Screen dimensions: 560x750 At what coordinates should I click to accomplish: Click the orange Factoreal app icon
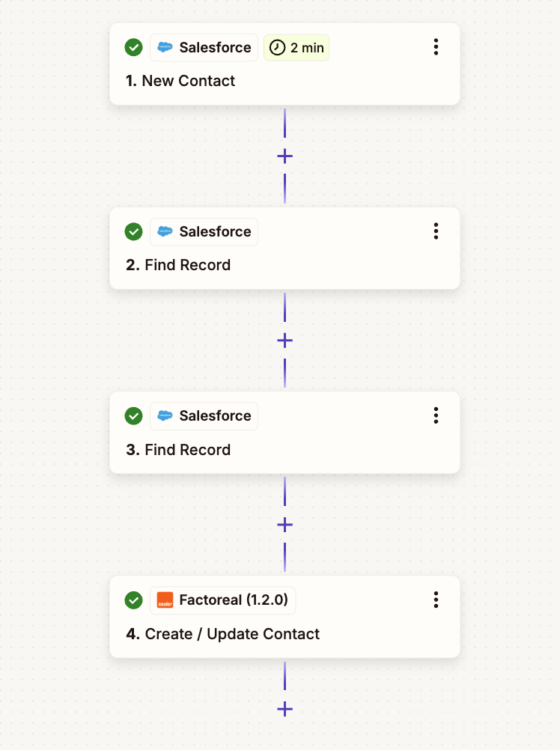(165, 600)
